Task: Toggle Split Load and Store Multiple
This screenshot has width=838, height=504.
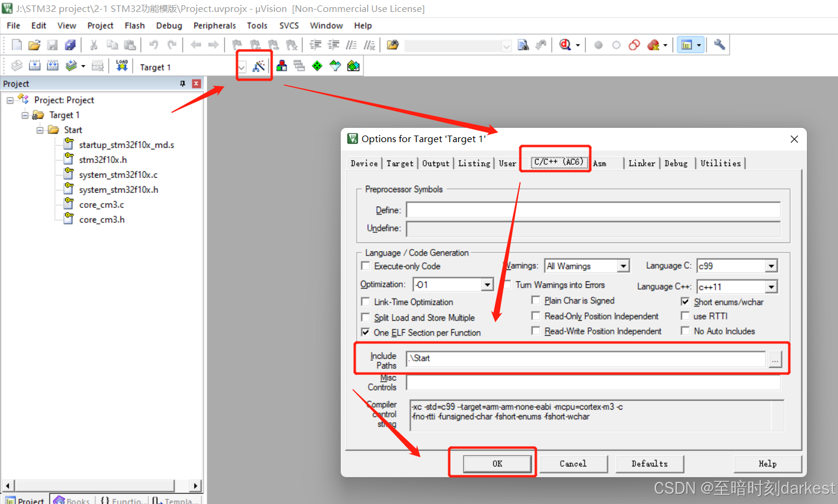Action: (366, 317)
